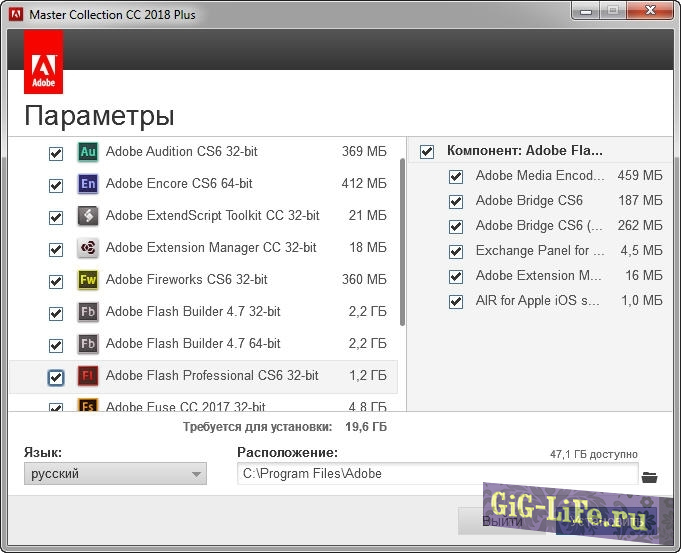Image resolution: width=681 pixels, height=553 pixels.
Task: Click the install location path field
Action: pos(436,474)
